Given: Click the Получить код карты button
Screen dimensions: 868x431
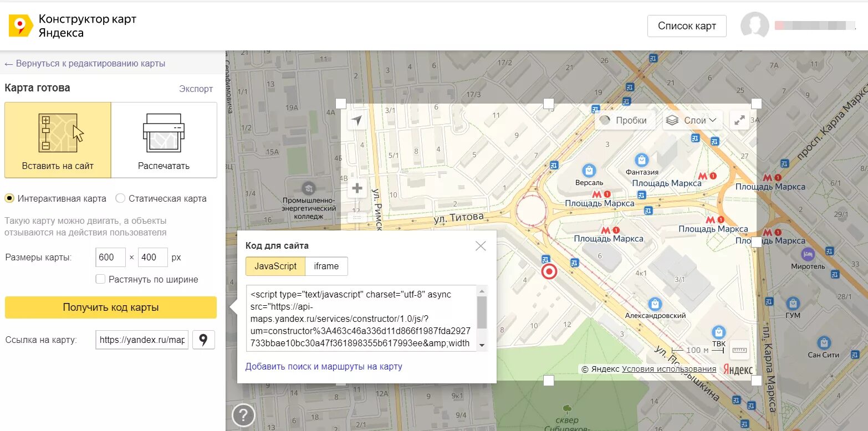Looking at the screenshot, I should (x=111, y=307).
